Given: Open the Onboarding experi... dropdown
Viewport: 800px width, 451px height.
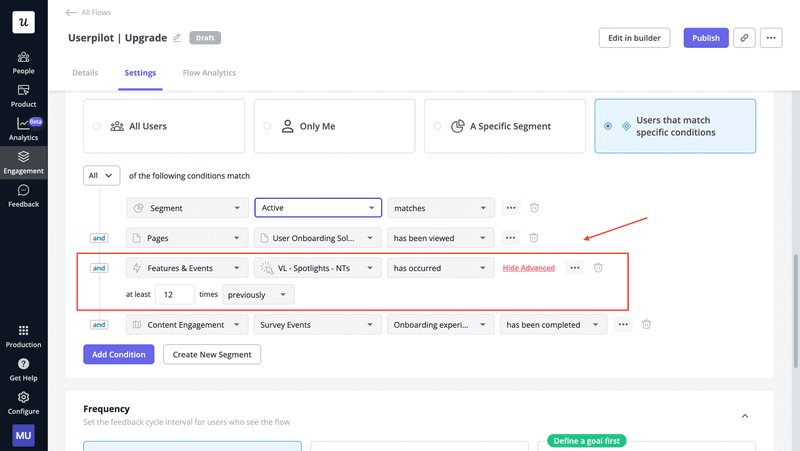Looking at the screenshot, I should (441, 324).
